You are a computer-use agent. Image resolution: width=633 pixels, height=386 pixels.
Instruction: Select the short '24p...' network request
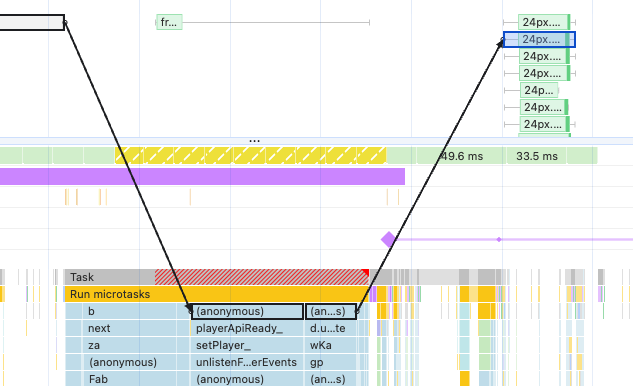coord(539,90)
